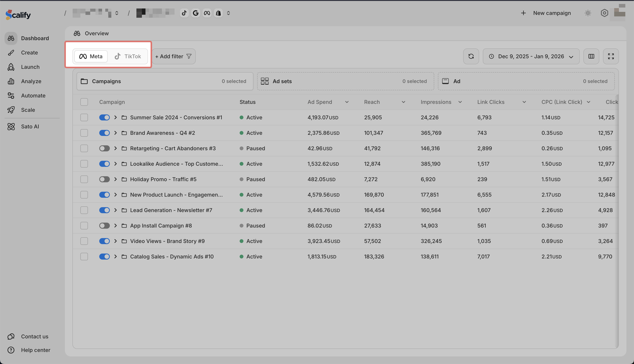Check the Brand Awareness - Q4 #2 checkbox
Viewport: 634px width, 364px height.
point(84,133)
